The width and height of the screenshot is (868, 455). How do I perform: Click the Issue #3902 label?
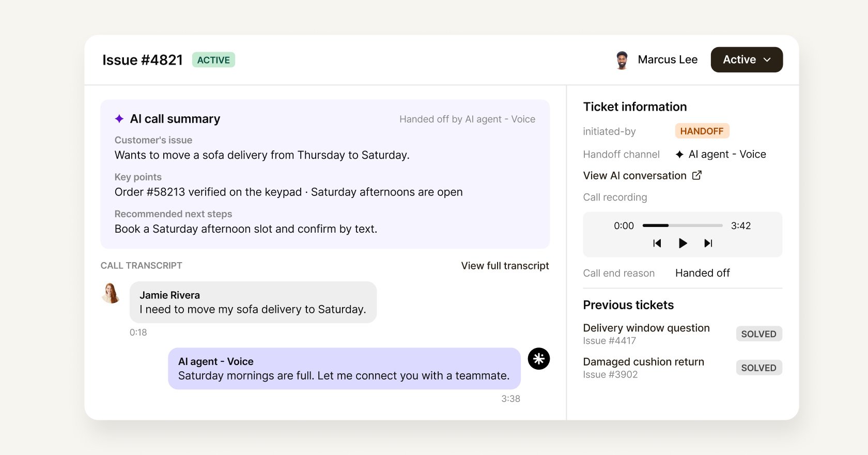click(x=610, y=374)
